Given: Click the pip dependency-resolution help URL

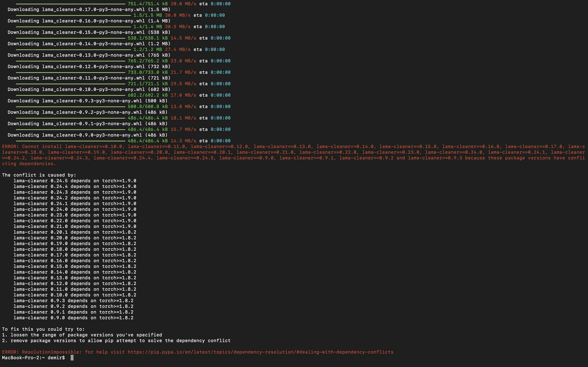Looking at the screenshot, I should click(260, 352).
